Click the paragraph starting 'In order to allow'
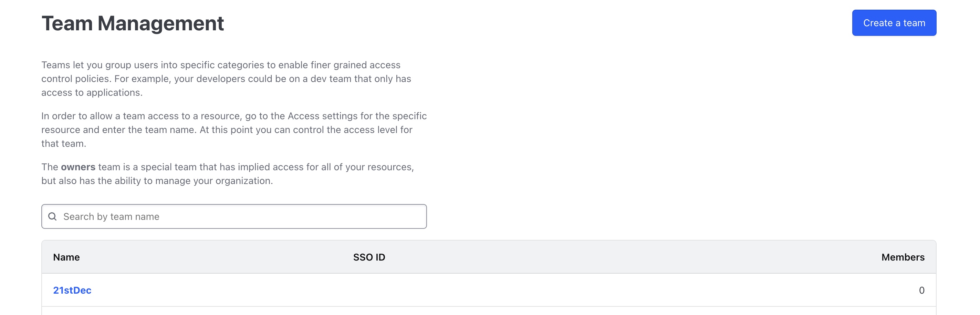This screenshot has width=980, height=315. pos(233,130)
